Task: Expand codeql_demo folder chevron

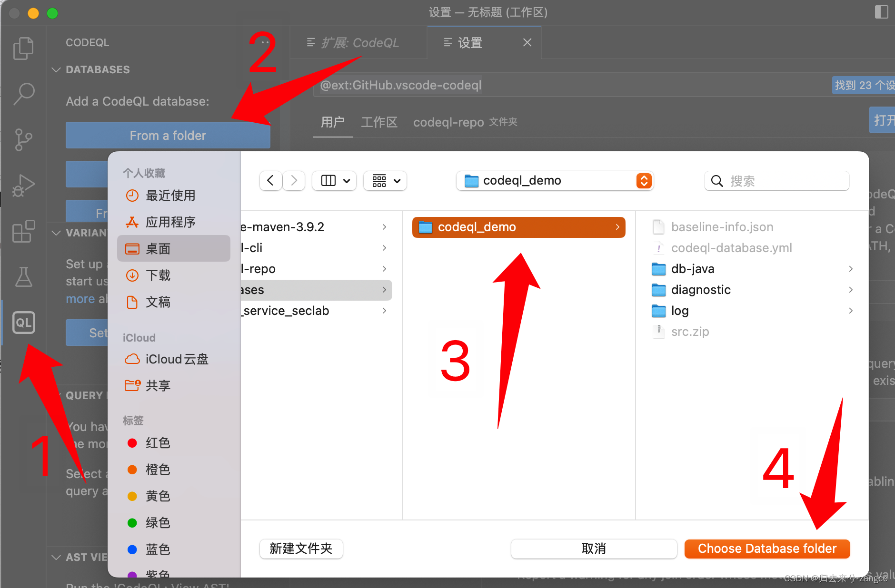Action: (x=617, y=227)
